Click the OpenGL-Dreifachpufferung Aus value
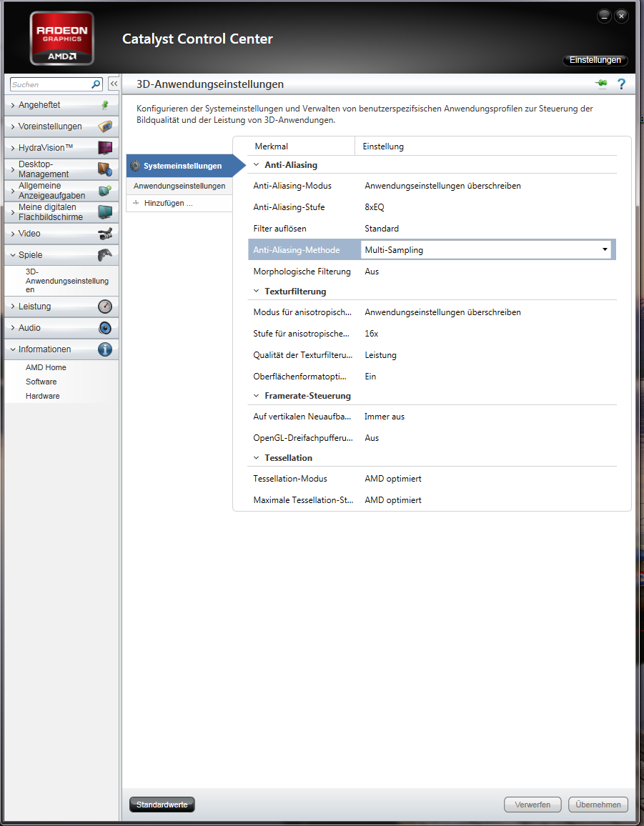Viewport: 644px width, 826px height. (372, 438)
